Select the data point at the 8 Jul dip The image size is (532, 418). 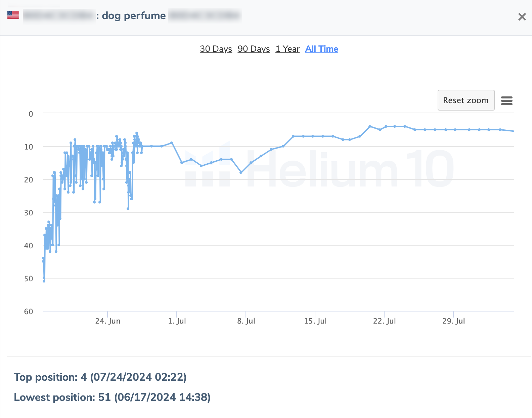(241, 172)
